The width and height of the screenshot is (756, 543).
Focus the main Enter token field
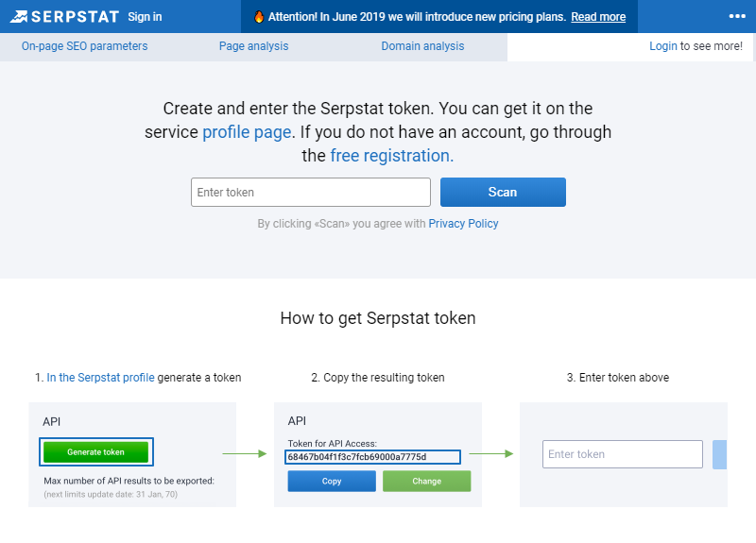tap(311, 193)
